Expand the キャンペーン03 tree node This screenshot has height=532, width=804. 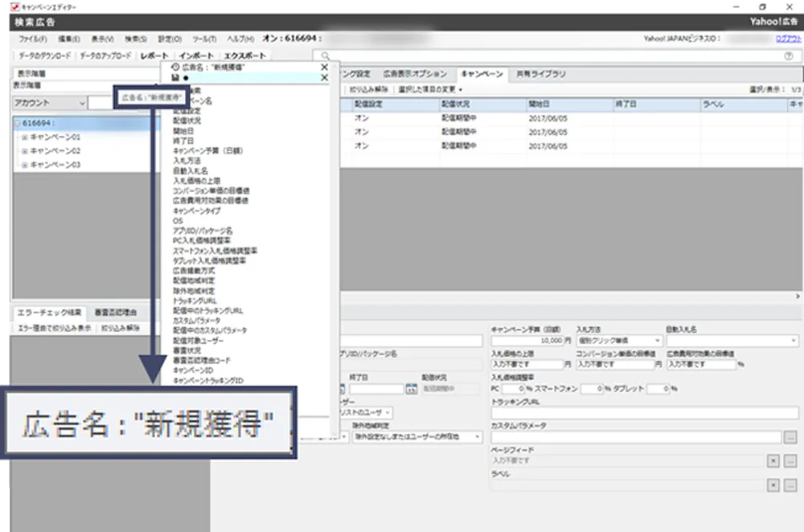[x=25, y=165]
